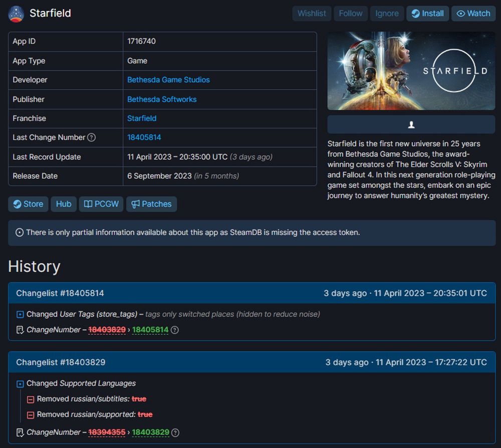
Task: Click the removed icon for russian/subtitles
Action: [31, 399]
